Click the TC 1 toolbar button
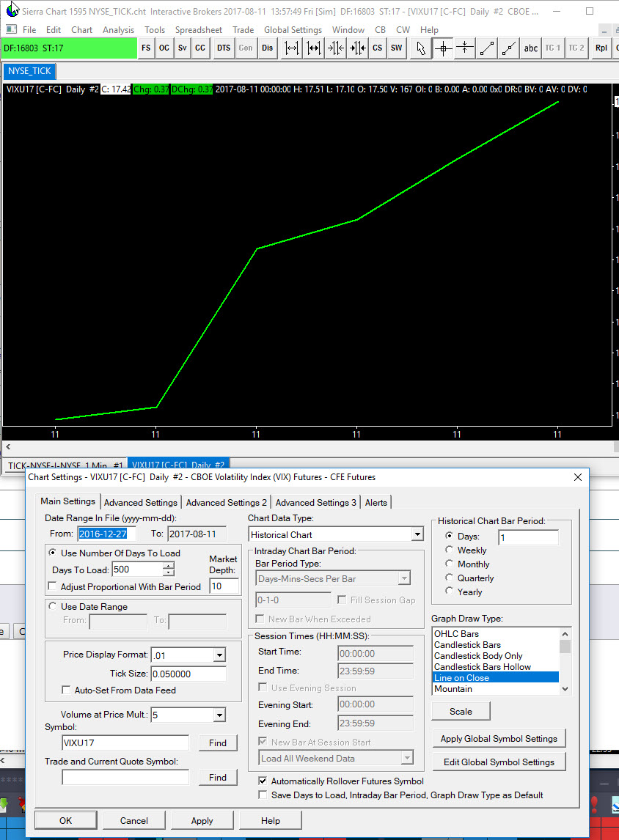The width and height of the screenshot is (619, 840). (552, 48)
